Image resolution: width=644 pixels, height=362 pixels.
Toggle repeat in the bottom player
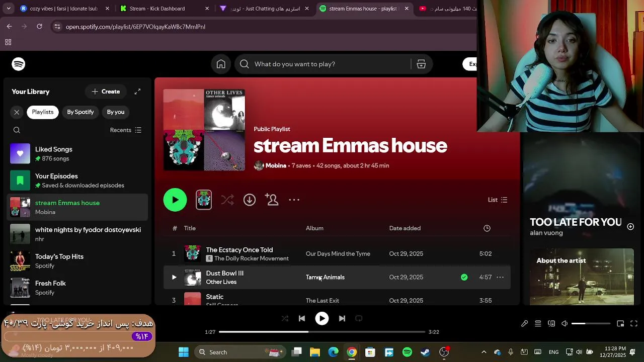click(x=359, y=318)
